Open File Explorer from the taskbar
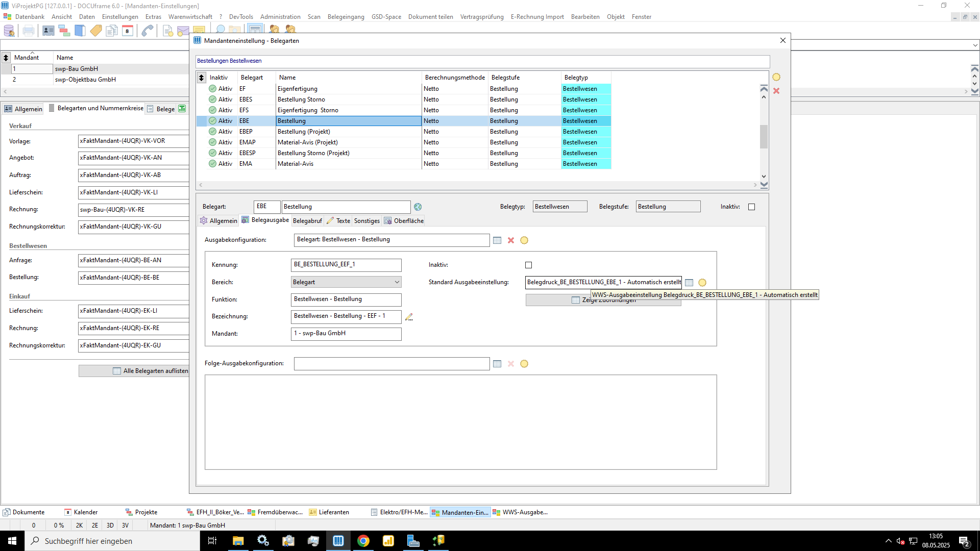Screen dimensions: 980x551 pyautogui.click(x=238, y=541)
